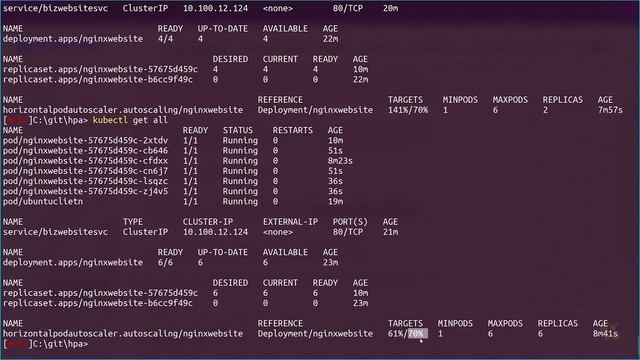The width and height of the screenshot is (640, 360).
Task: Click the 8m41s HPA age
Action: [x=605, y=334]
